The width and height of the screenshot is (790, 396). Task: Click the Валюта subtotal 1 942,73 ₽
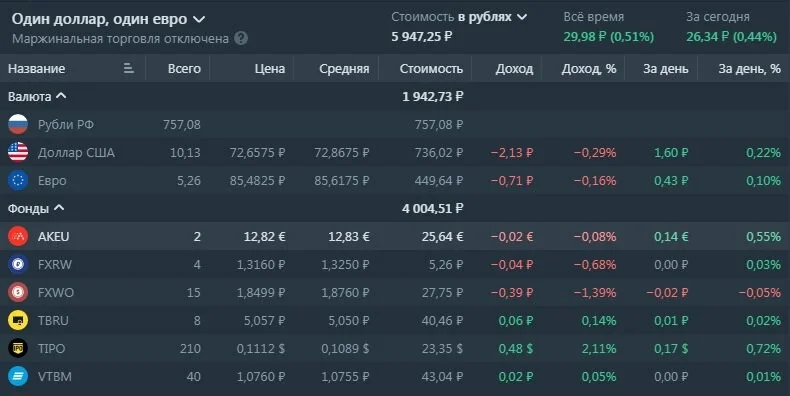point(432,96)
